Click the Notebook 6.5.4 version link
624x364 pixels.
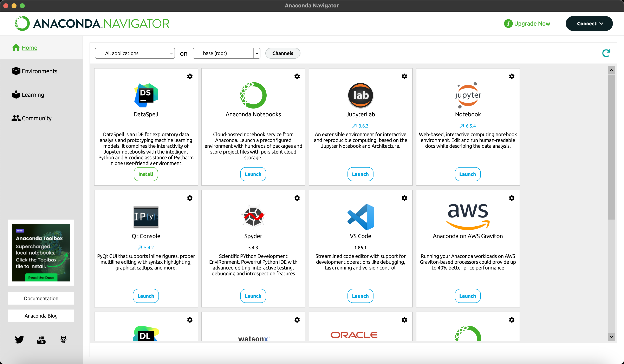pos(468,126)
